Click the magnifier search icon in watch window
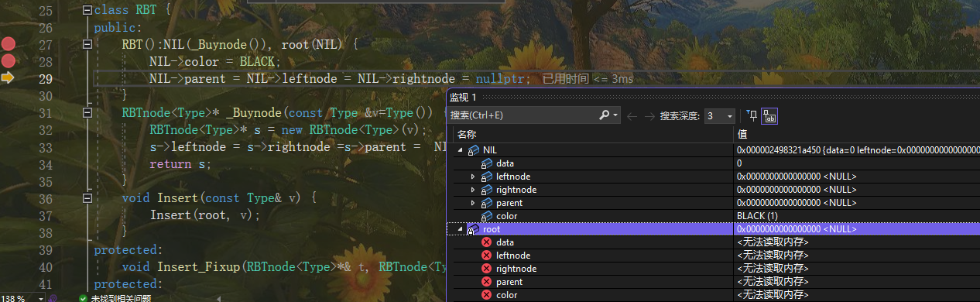This screenshot has height=302, width=980. pos(605,115)
